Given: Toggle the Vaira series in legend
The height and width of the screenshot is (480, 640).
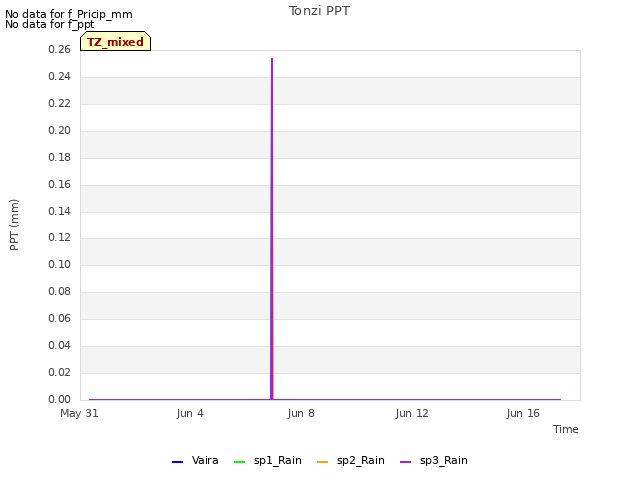Looking at the screenshot, I should click(196, 461).
